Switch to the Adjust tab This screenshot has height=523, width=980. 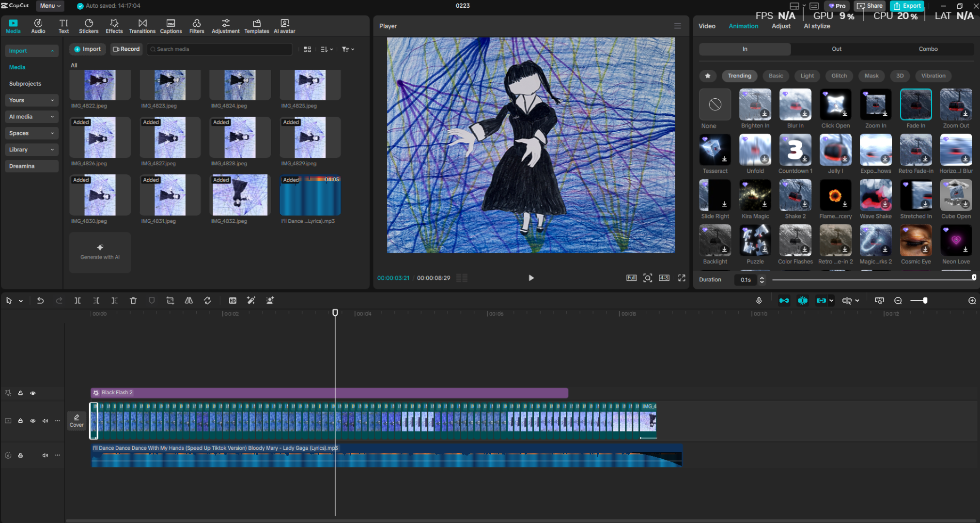point(781,26)
